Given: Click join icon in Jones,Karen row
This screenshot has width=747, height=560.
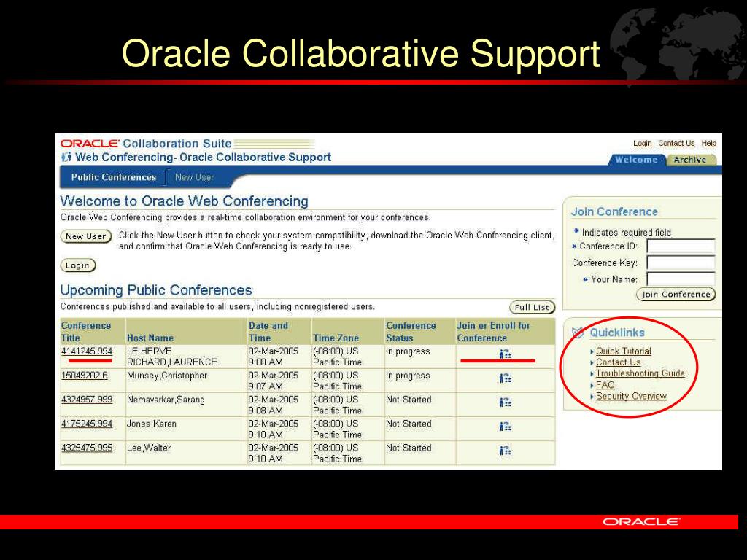Looking at the screenshot, I should point(505,427).
